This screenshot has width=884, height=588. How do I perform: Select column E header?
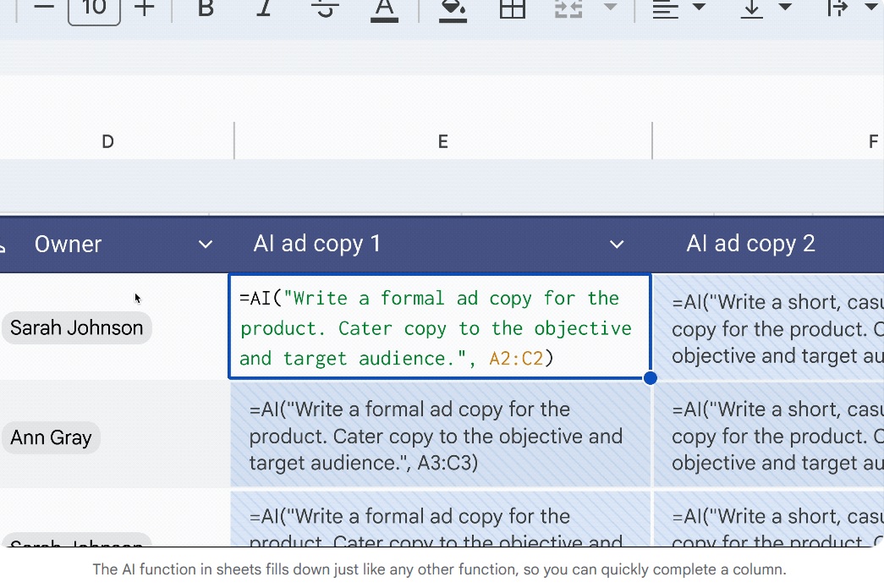[443, 141]
